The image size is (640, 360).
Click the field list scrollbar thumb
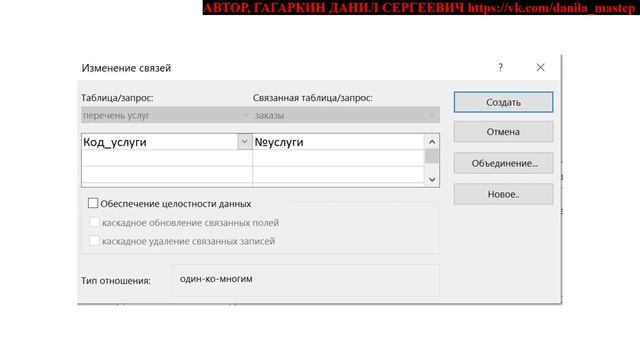[432, 156]
